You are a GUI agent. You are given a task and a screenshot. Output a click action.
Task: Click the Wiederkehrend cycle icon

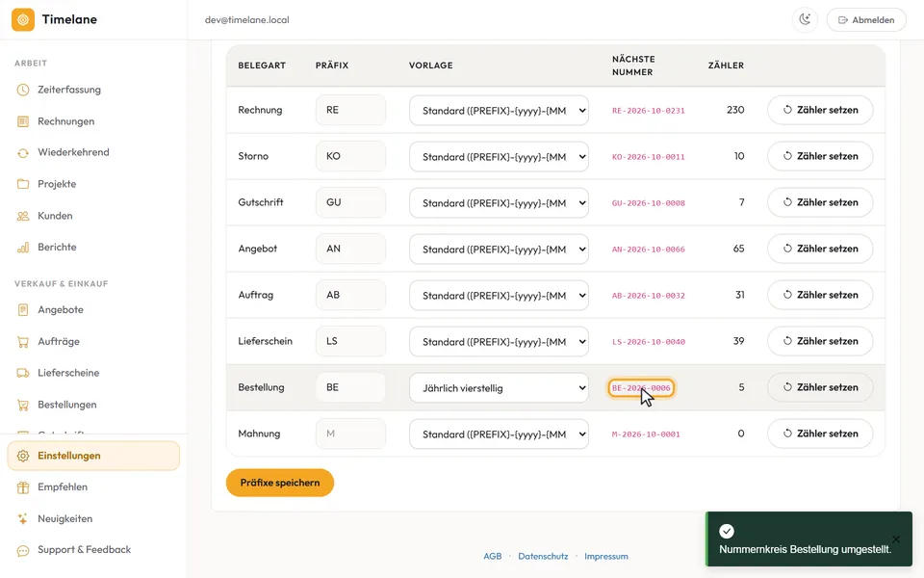click(23, 153)
